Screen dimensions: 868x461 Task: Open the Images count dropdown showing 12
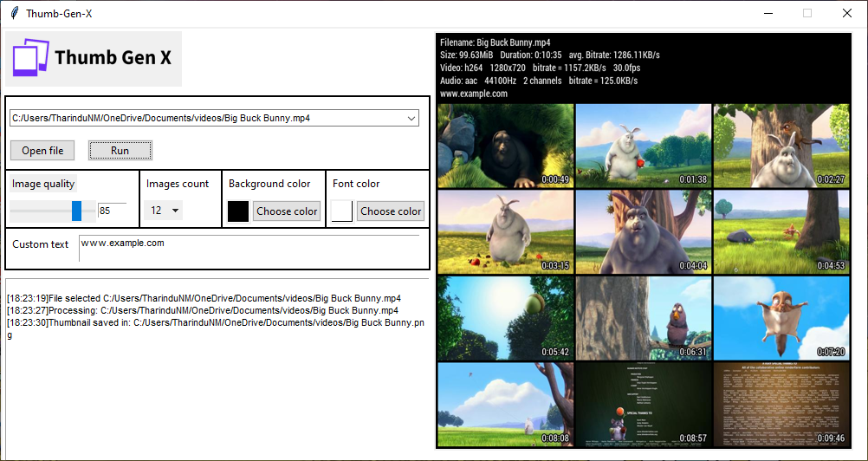[164, 211]
